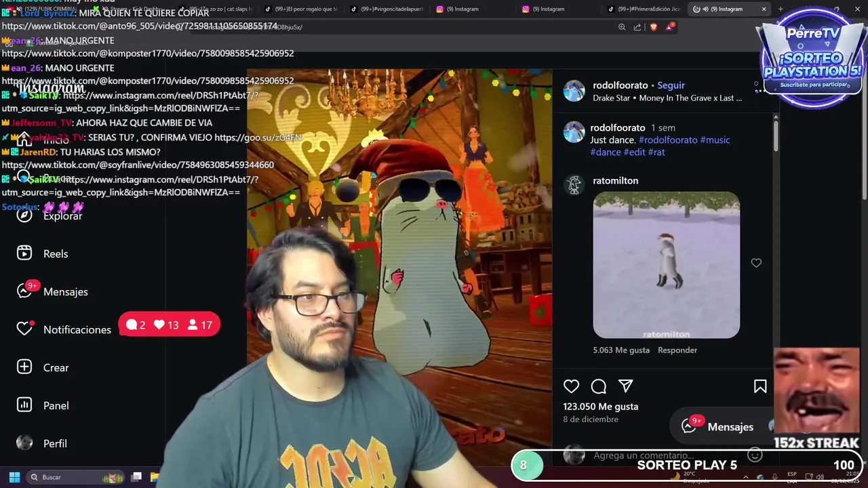
Task: Click ratomilton username in comments
Action: coord(616,180)
